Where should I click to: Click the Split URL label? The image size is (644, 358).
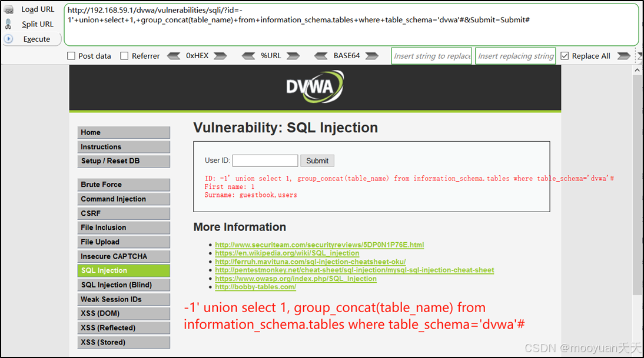click(38, 24)
